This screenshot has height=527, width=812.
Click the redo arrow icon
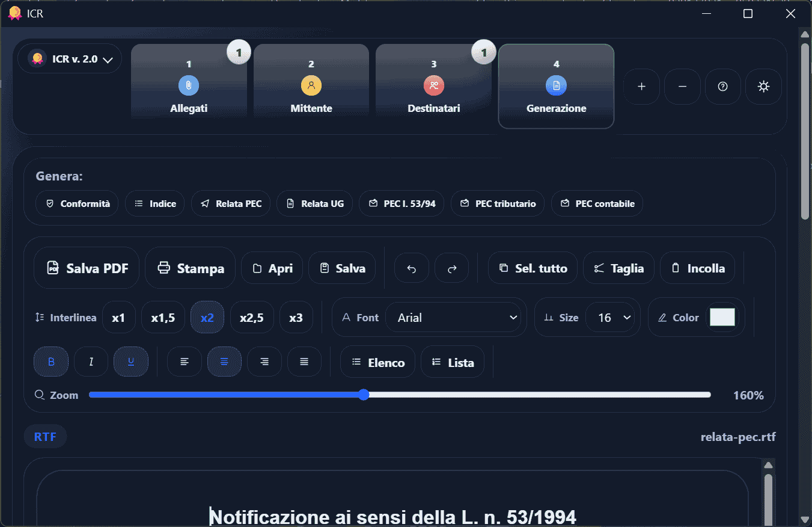tap(452, 268)
